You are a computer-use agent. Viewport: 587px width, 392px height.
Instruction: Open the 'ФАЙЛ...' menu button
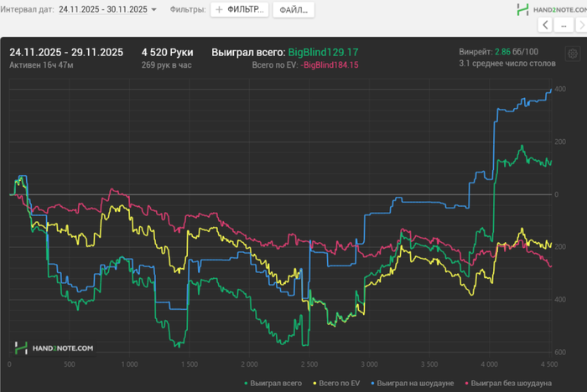pyautogui.click(x=293, y=10)
